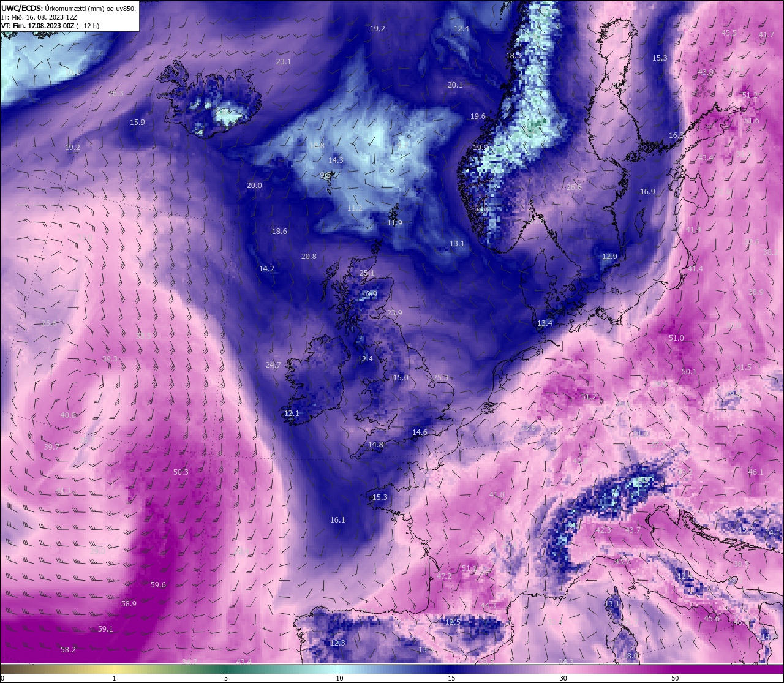784x683 pixels.
Task: Click the map value 46.1
Action: pyautogui.click(x=756, y=472)
